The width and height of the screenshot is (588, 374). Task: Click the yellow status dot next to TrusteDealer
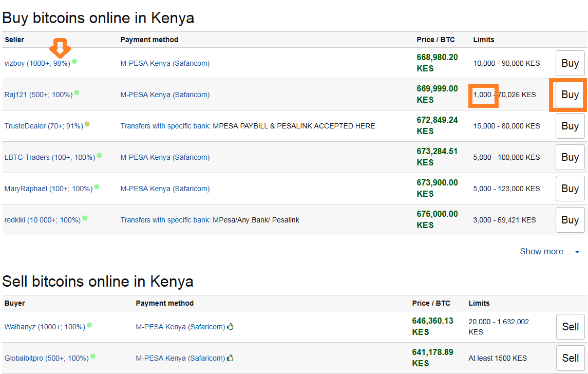click(87, 124)
